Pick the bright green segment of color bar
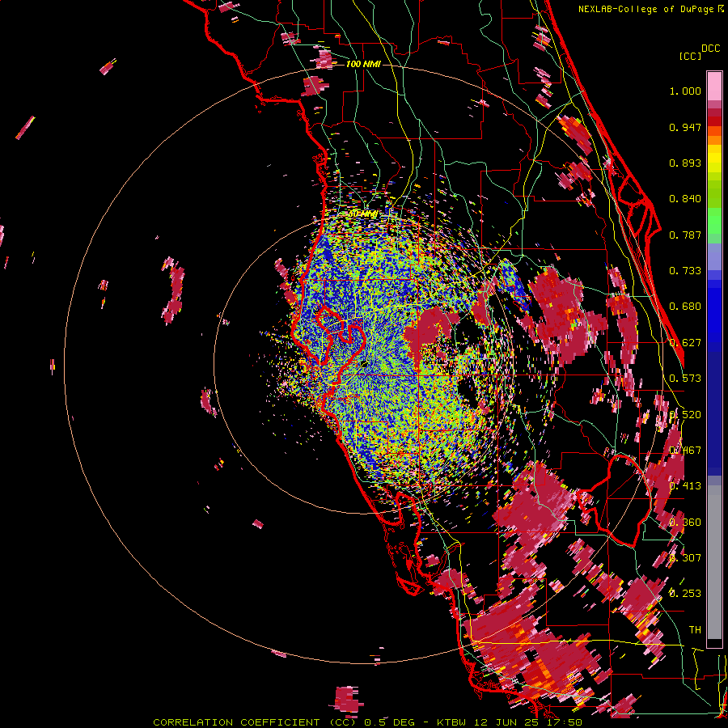 coord(714,221)
